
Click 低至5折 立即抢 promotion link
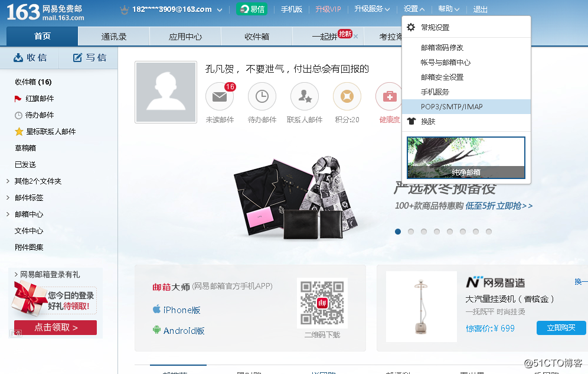coord(499,206)
